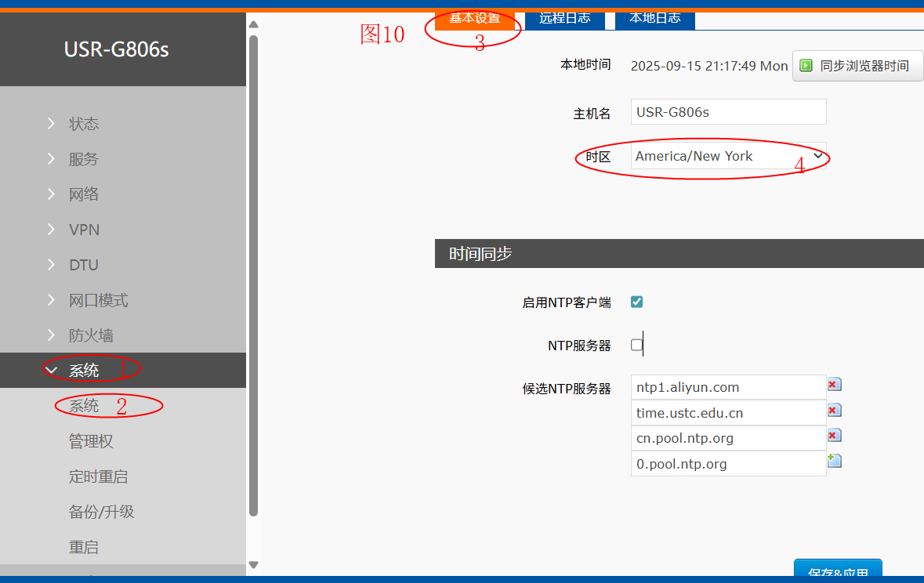Image resolution: width=924 pixels, height=583 pixels.
Task: Click the local time 2025-09-15 21:17:49 Mon
Action: click(x=709, y=66)
